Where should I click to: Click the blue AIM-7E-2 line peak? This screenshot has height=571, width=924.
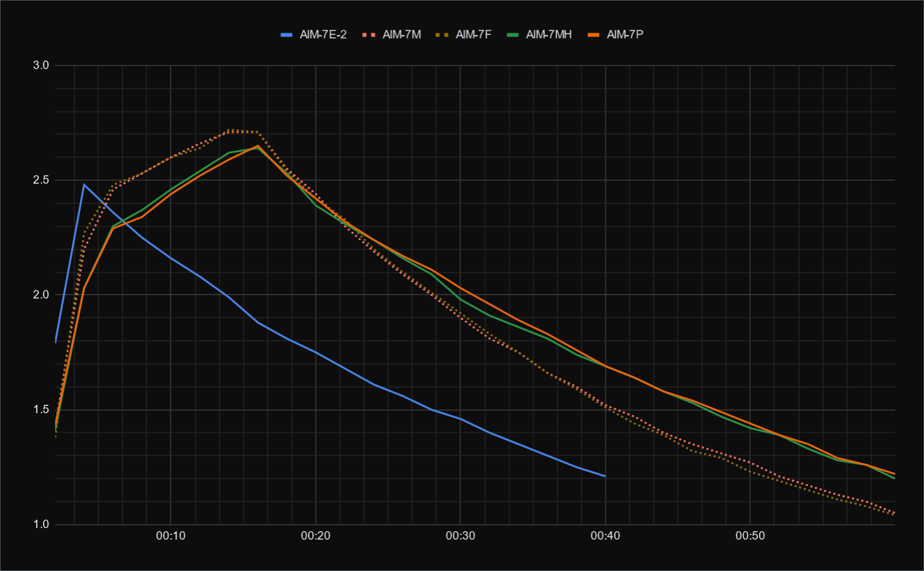coord(84,185)
